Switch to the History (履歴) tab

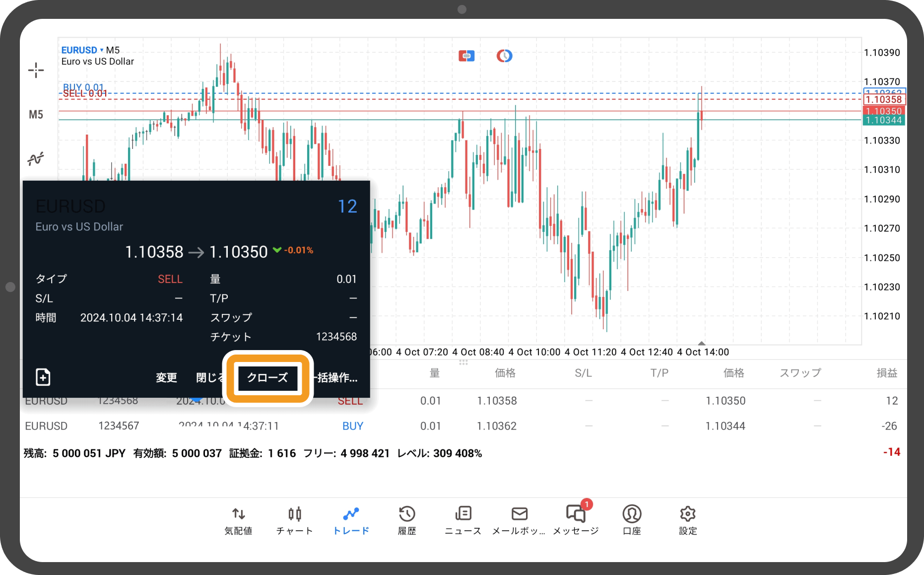(x=407, y=519)
